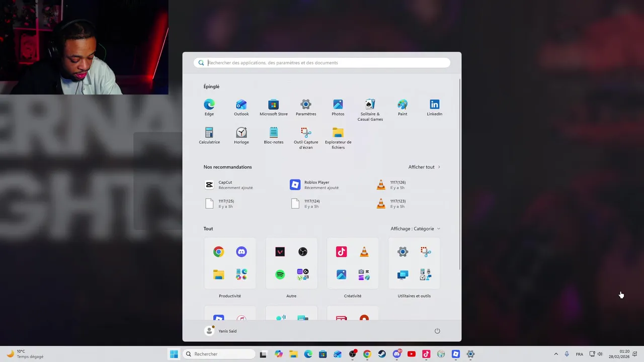Launch Outil Capture d'écran

click(306, 138)
